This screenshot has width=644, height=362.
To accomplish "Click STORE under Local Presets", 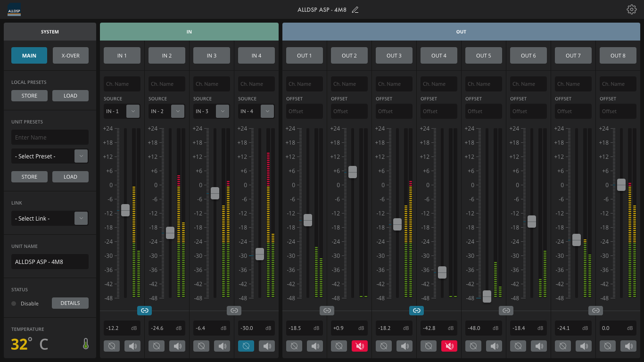I will click(29, 96).
